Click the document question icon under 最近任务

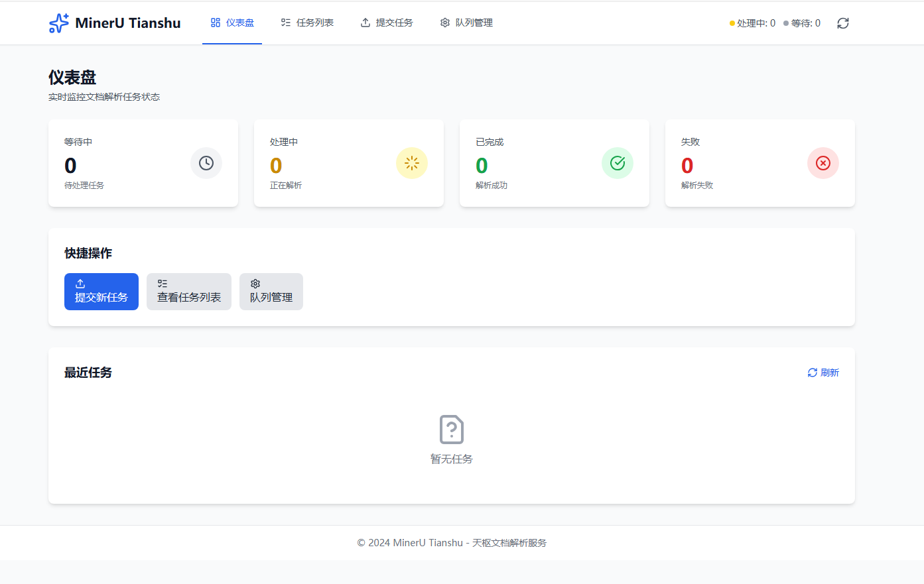click(x=452, y=430)
